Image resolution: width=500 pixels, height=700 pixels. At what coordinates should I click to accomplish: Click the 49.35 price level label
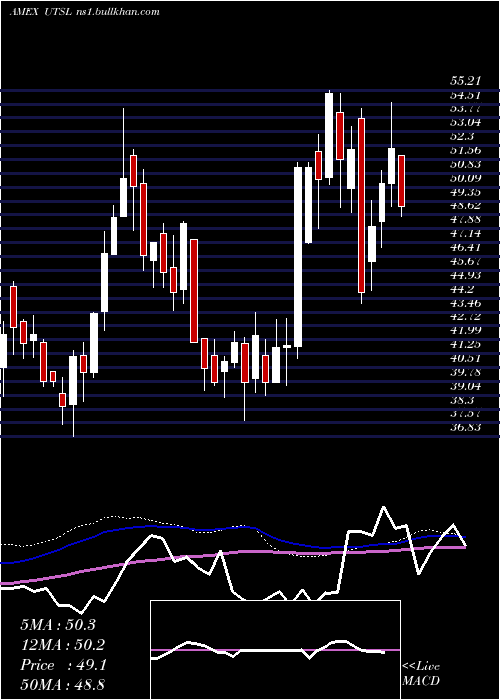click(x=465, y=192)
